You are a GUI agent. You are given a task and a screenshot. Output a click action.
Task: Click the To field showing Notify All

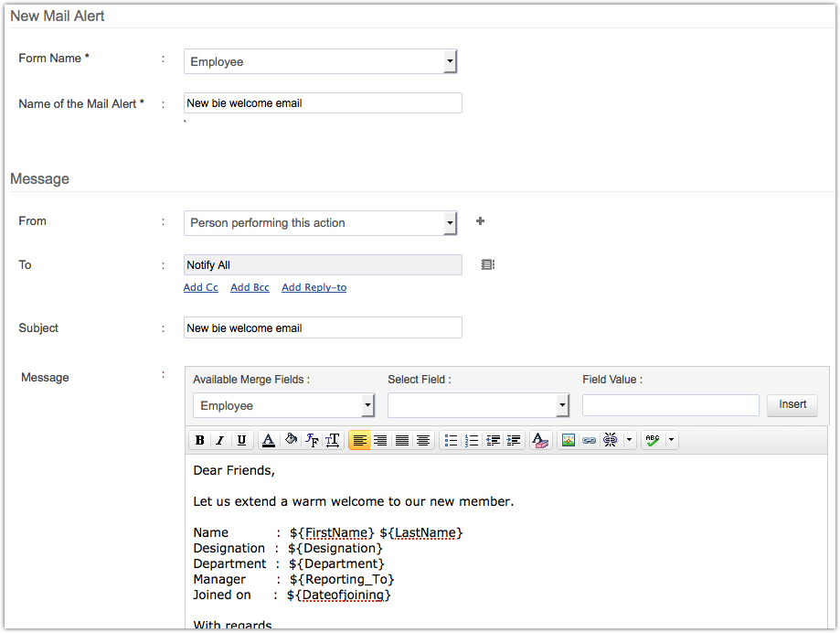pyautogui.click(x=323, y=264)
